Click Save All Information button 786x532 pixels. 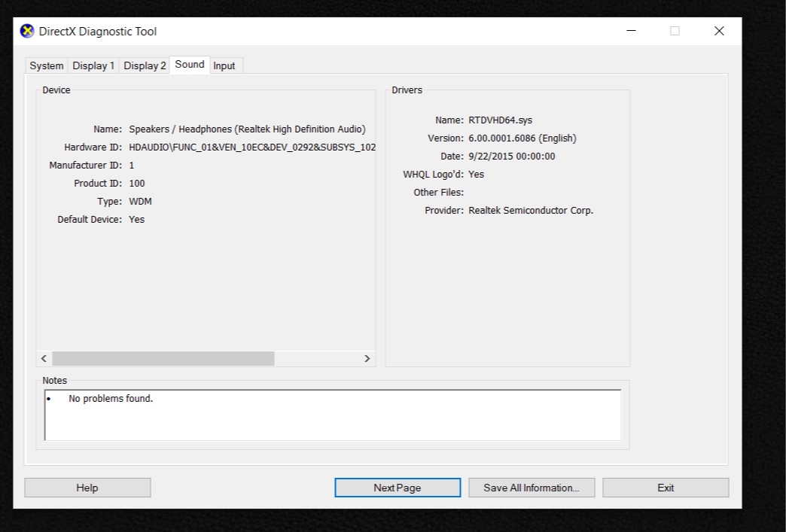pyautogui.click(x=532, y=488)
